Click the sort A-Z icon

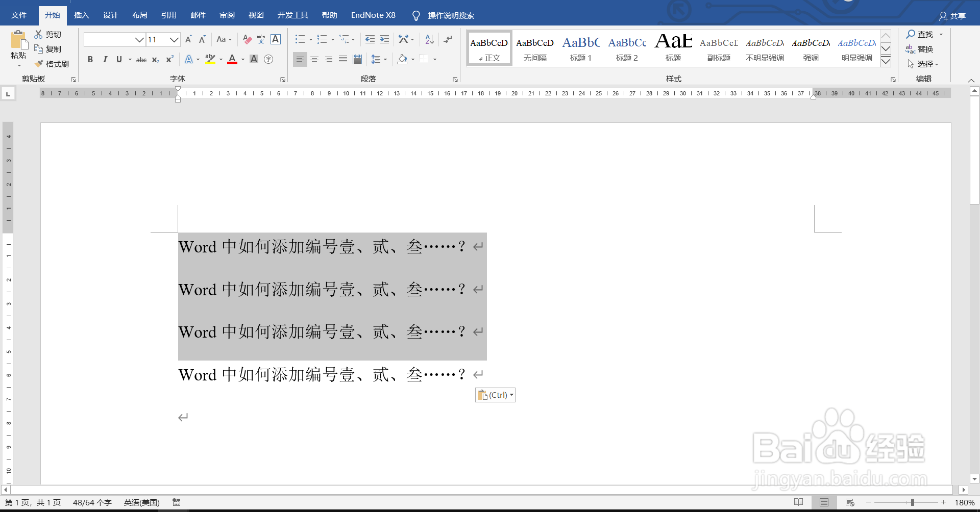(x=429, y=39)
